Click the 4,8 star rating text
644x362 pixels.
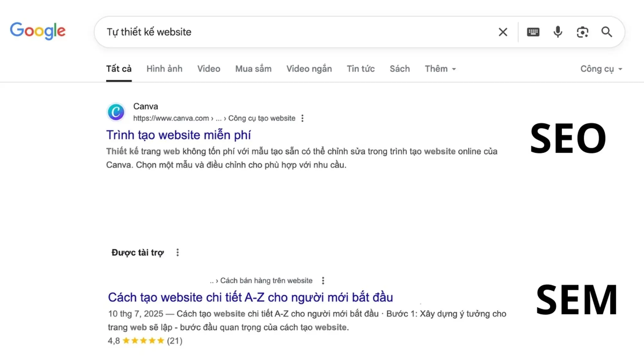pyautogui.click(x=145, y=341)
